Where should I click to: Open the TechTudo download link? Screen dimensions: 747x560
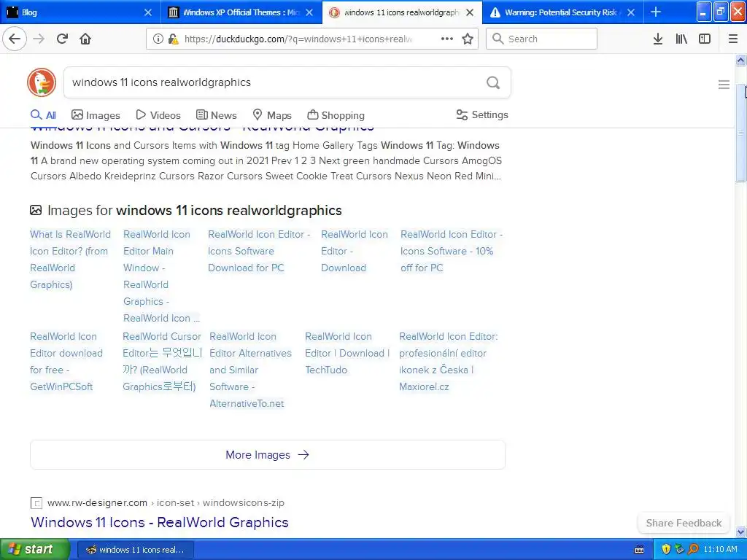(347, 353)
